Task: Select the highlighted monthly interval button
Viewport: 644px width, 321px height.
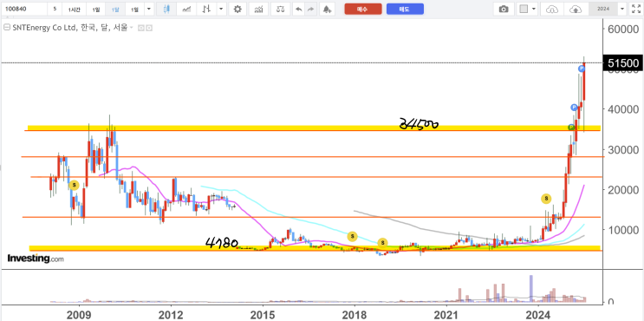Action: [x=115, y=9]
